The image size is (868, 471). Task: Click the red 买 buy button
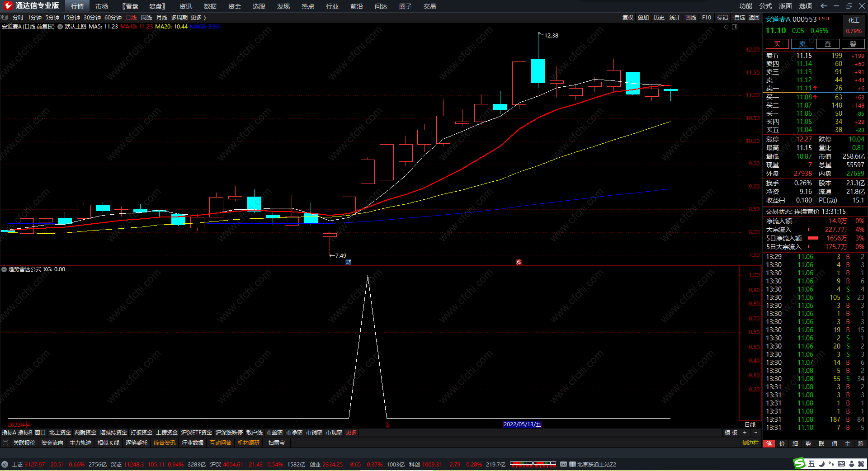point(777,44)
